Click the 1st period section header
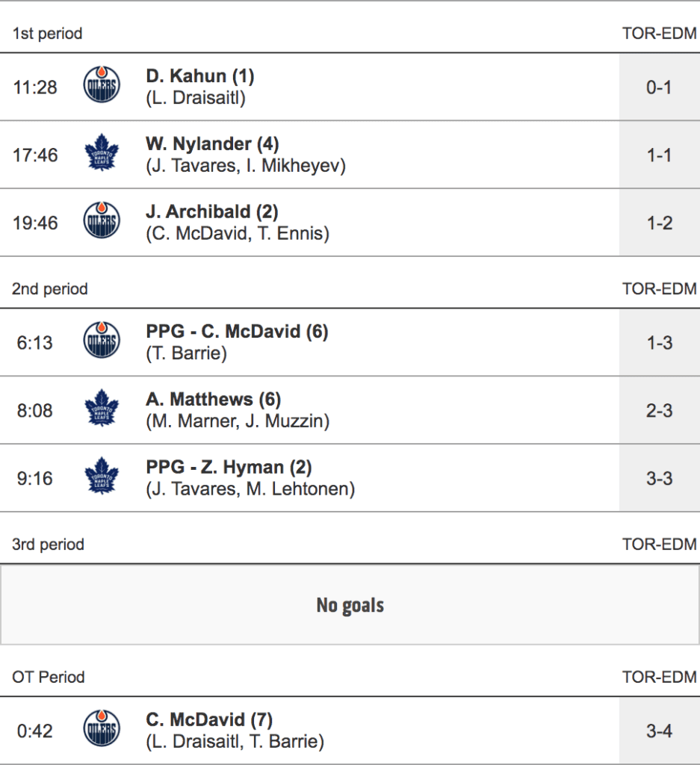 [47, 34]
